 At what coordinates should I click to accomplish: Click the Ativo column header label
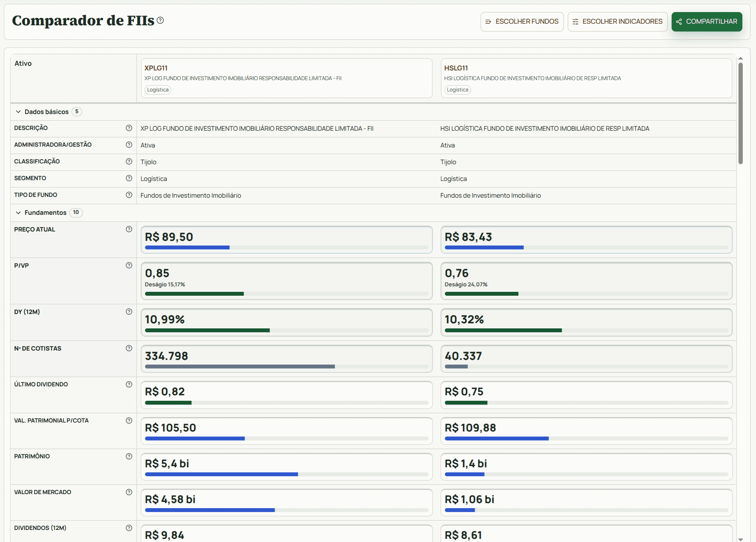click(x=23, y=63)
